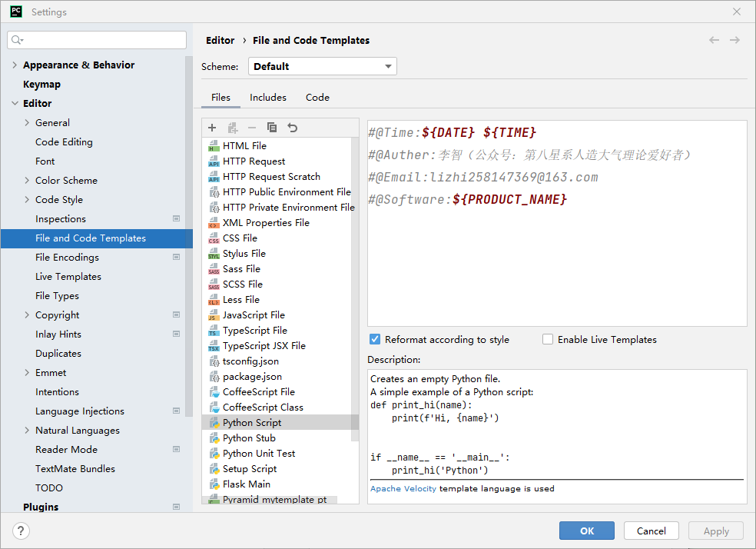This screenshot has height=549, width=756.
Task: Click the HTML File template icon
Action: 214,145
